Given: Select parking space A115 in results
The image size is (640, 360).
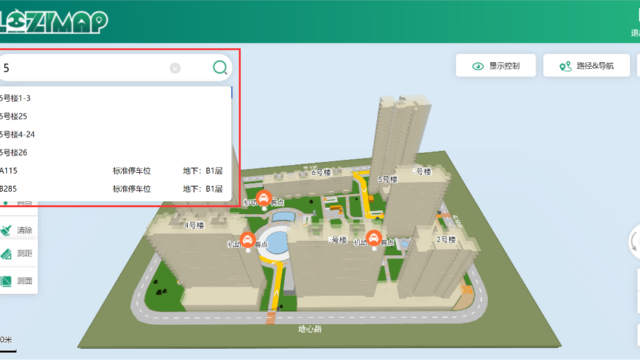Looking at the screenshot, I should 115,171.
